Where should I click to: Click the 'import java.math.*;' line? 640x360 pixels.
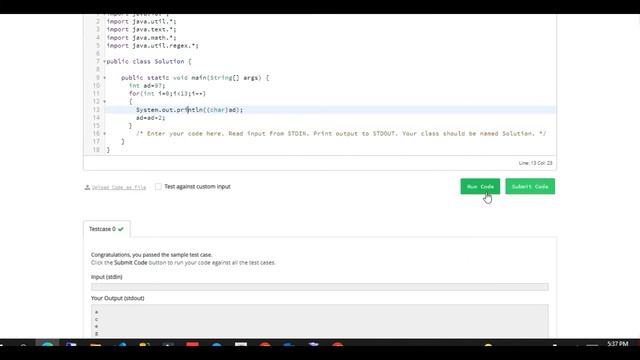142,38
